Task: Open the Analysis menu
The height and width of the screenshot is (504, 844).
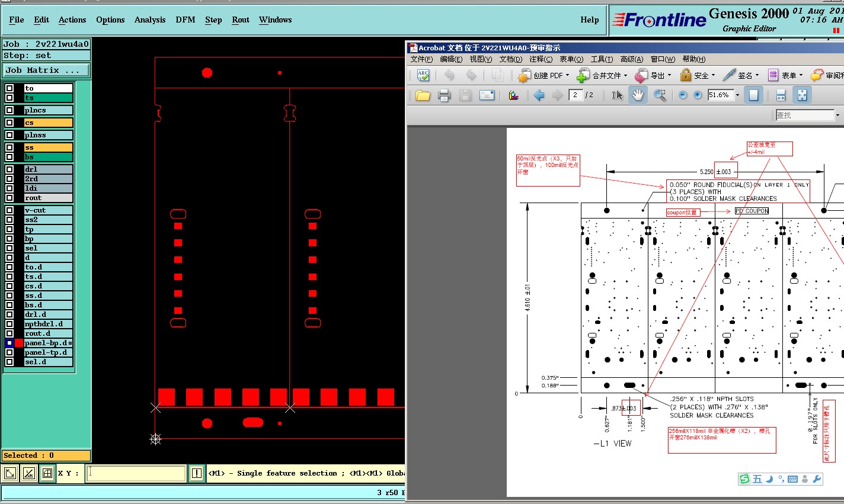Action: [150, 20]
